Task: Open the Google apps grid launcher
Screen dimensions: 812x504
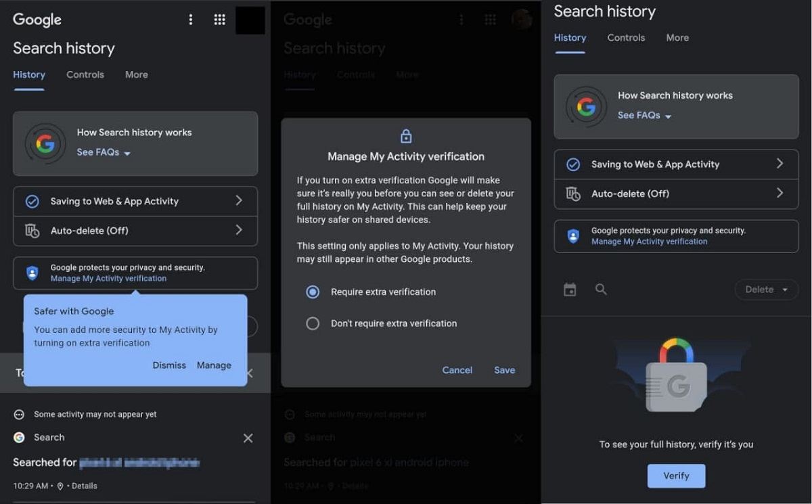Action: click(219, 20)
